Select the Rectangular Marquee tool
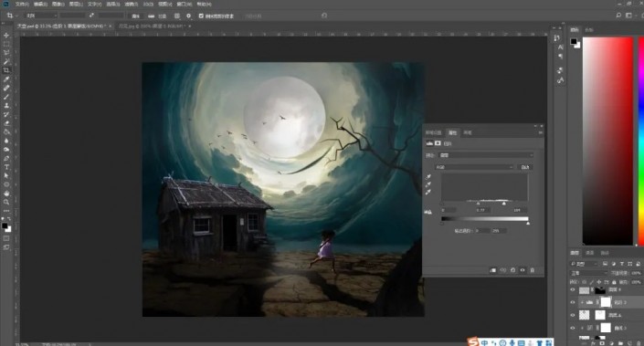Viewport: 644px width, 346px height. [6, 44]
